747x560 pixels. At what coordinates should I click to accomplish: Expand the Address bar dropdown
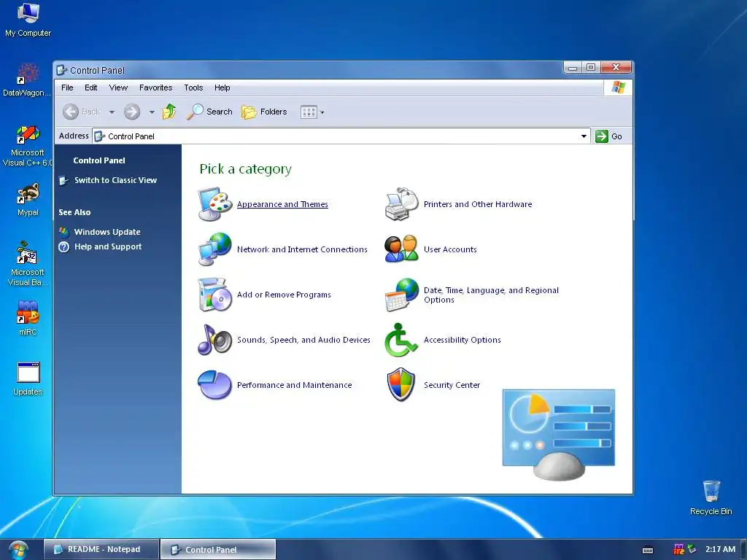tap(584, 136)
